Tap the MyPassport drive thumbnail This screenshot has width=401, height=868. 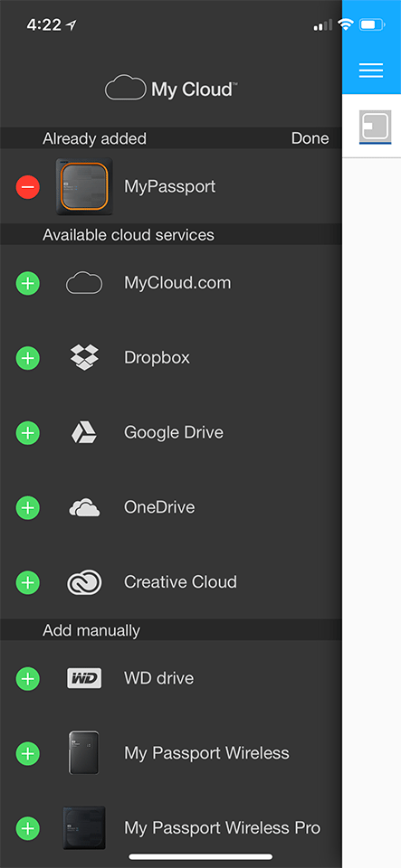pos(84,186)
